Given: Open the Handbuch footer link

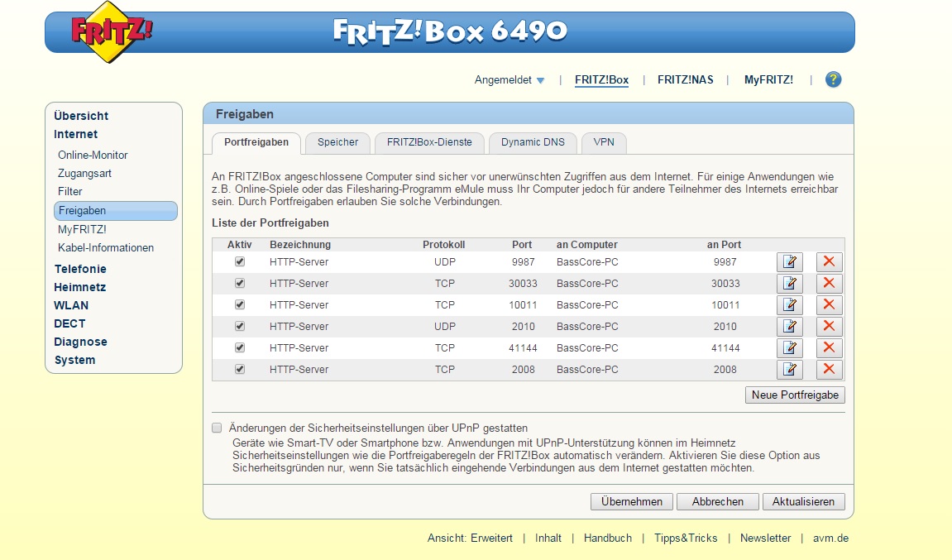Looking at the screenshot, I should click(x=608, y=538).
